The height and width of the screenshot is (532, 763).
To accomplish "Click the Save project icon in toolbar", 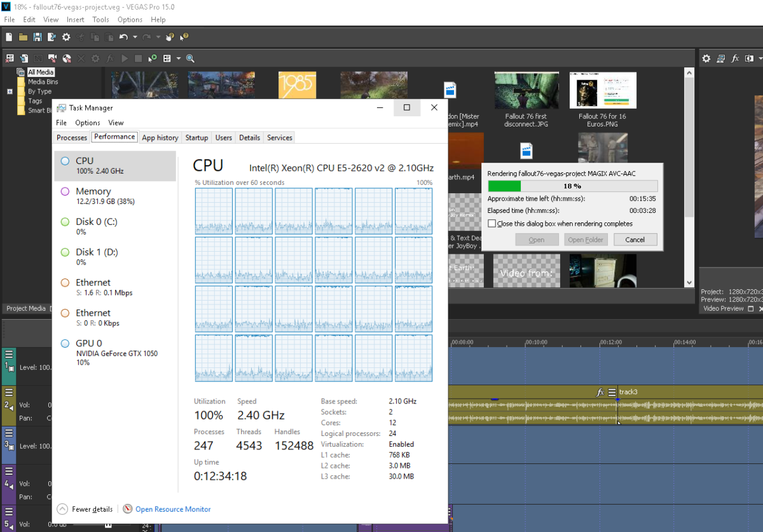I will (38, 38).
